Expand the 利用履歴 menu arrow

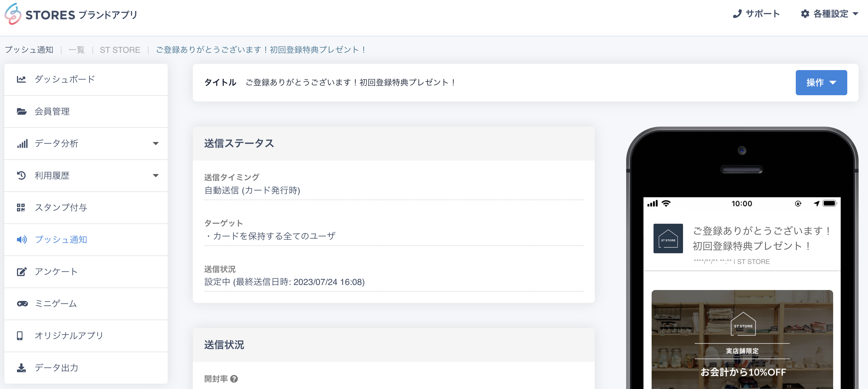tap(155, 176)
